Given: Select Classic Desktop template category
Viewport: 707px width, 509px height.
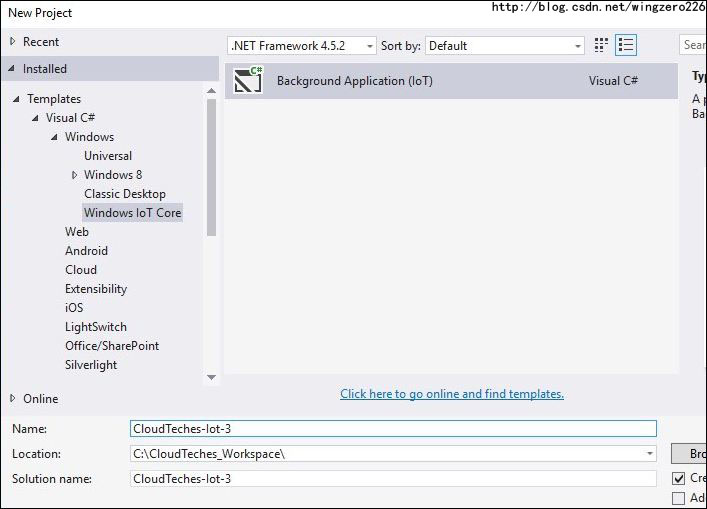Looking at the screenshot, I should pos(125,194).
